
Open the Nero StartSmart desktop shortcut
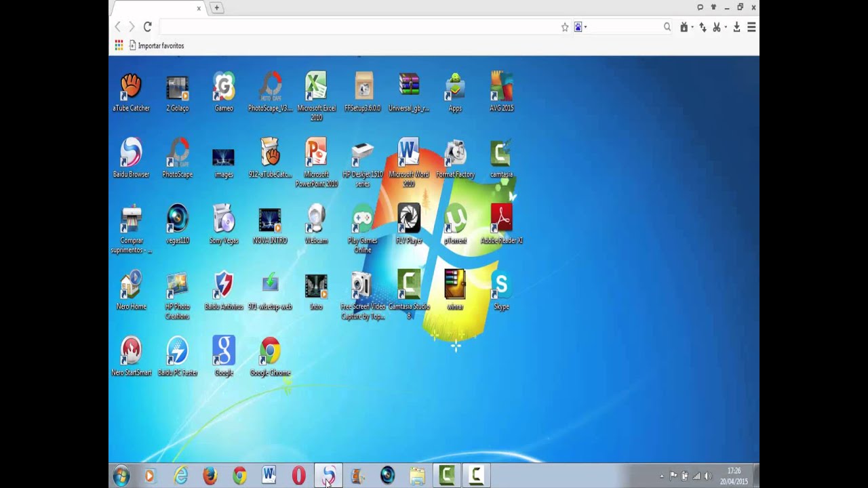click(x=131, y=357)
